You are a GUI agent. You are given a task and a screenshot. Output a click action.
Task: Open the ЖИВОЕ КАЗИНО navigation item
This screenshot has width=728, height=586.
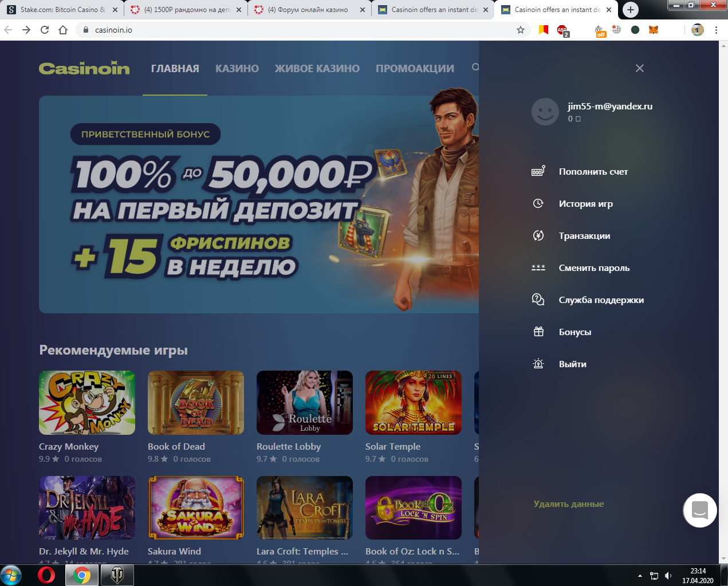[x=317, y=68]
